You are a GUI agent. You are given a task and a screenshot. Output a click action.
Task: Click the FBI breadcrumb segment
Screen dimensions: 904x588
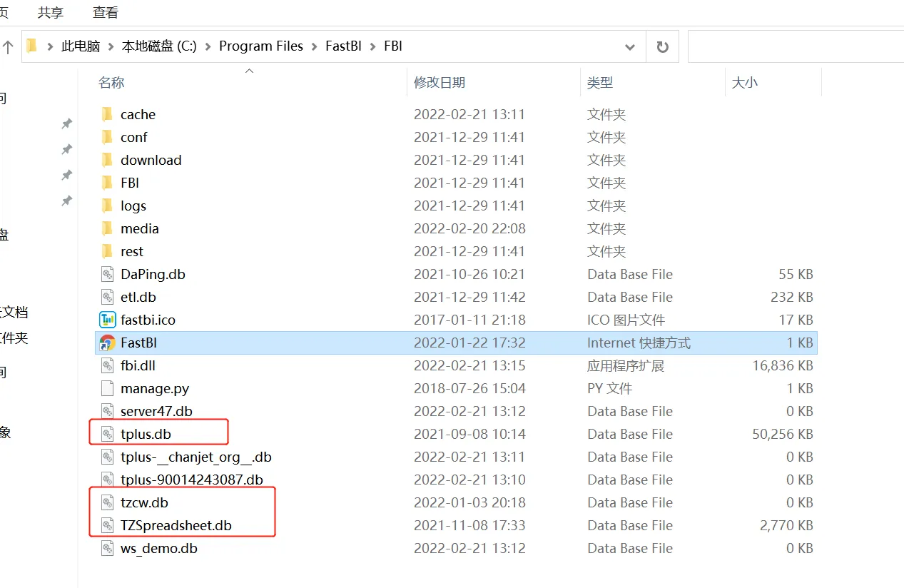[393, 46]
